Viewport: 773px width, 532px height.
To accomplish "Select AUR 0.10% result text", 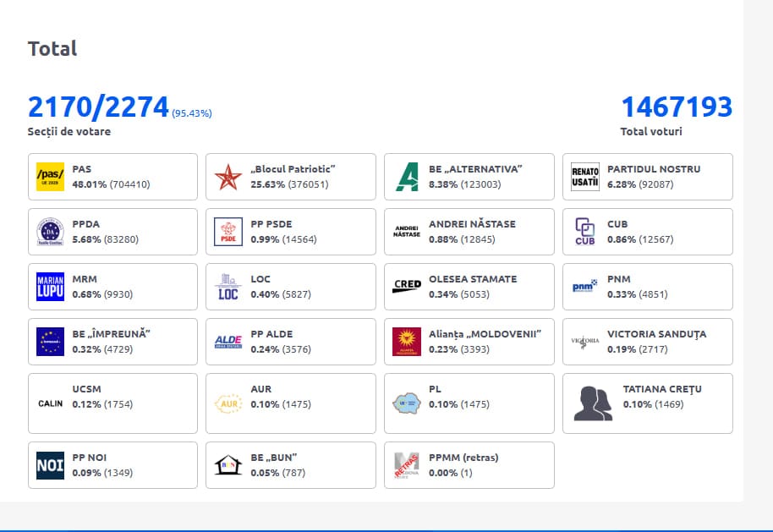I will point(281,404).
